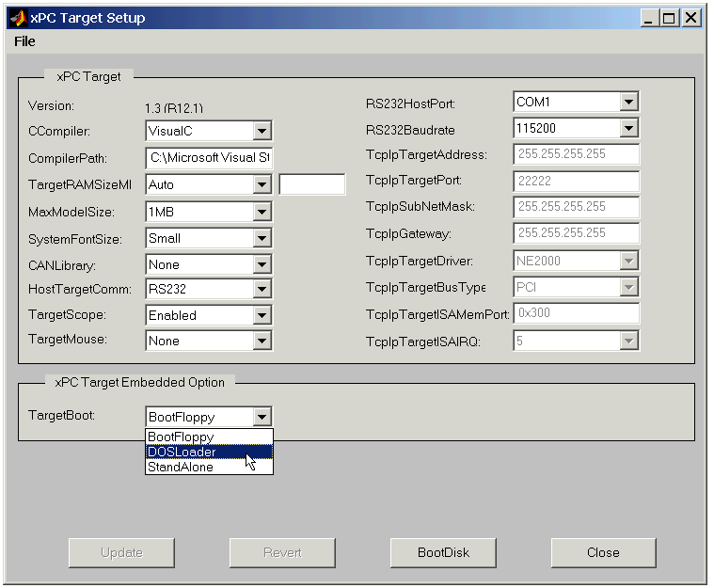
Task: Click the RS232HostPort label
Action: (x=410, y=103)
